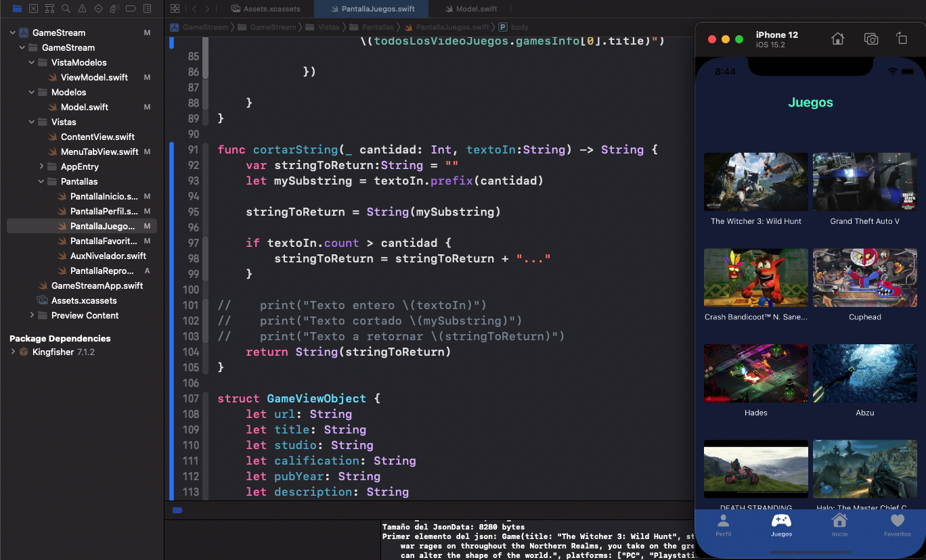Tap the Juegos tab in the simulator
Viewport: 926px width, 560px height.
pos(781,525)
